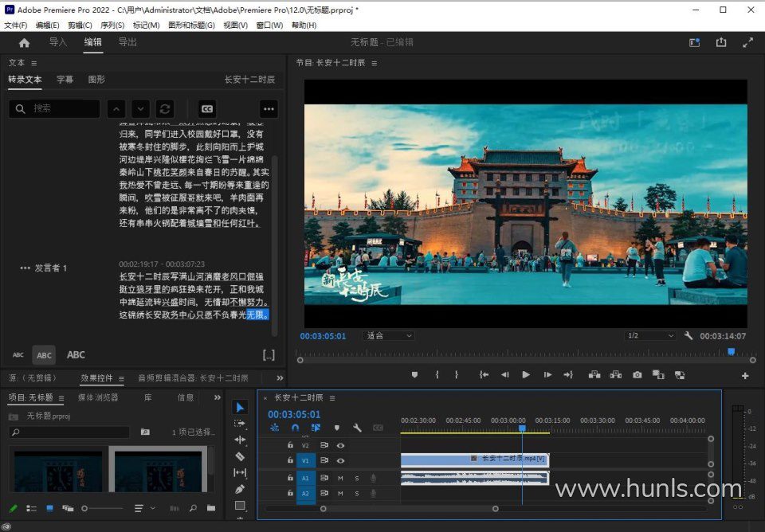Image resolution: width=765 pixels, height=532 pixels.
Task: Add a marker in the Program Monitor
Action: (414, 375)
